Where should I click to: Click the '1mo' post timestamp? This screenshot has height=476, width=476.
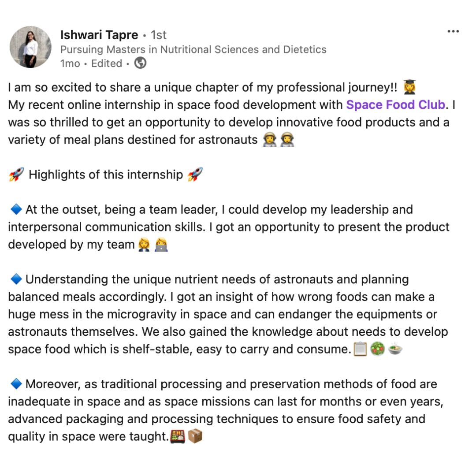point(70,63)
